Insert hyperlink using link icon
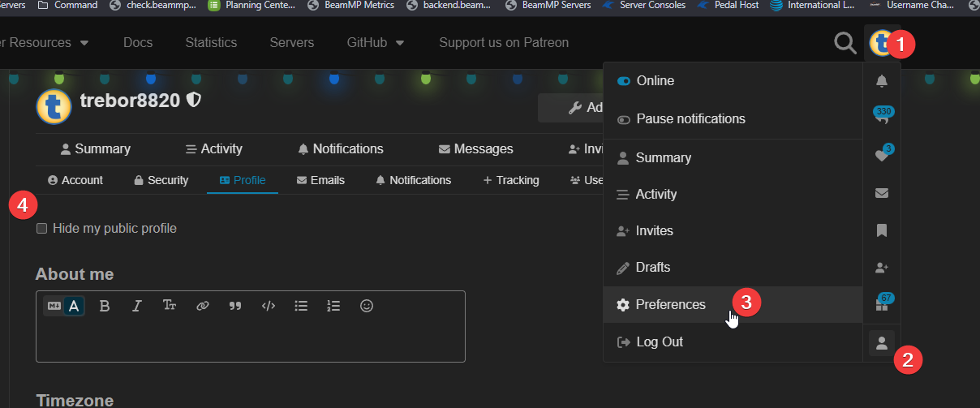Image resolution: width=980 pixels, height=408 pixels. coord(203,306)
